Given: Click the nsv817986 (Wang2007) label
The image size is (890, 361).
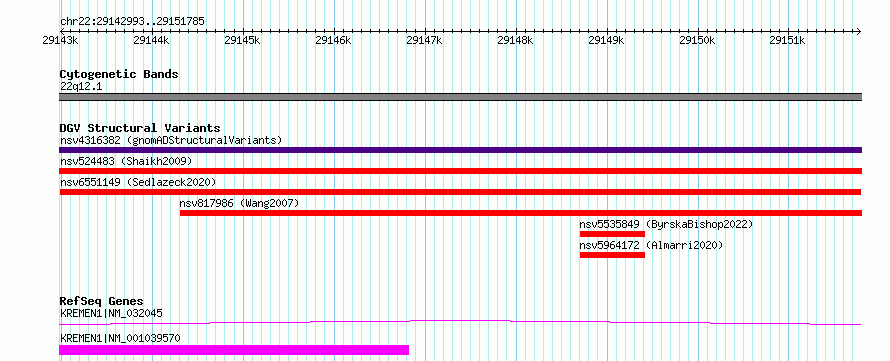Looking at the screenshot, I should [239, 203].
